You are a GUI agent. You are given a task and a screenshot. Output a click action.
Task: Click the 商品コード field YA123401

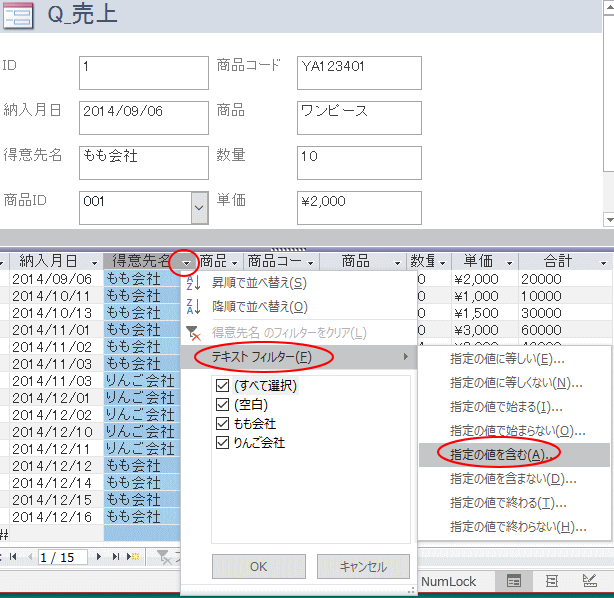tap(359, 73)
